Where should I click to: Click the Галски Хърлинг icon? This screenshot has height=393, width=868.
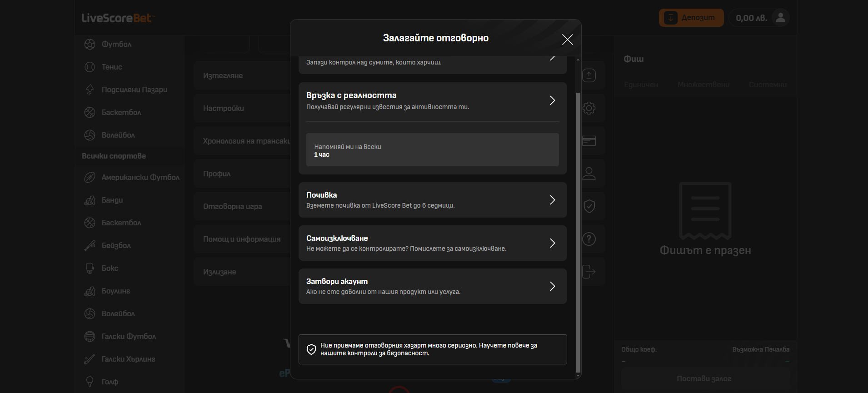point(90,359)
